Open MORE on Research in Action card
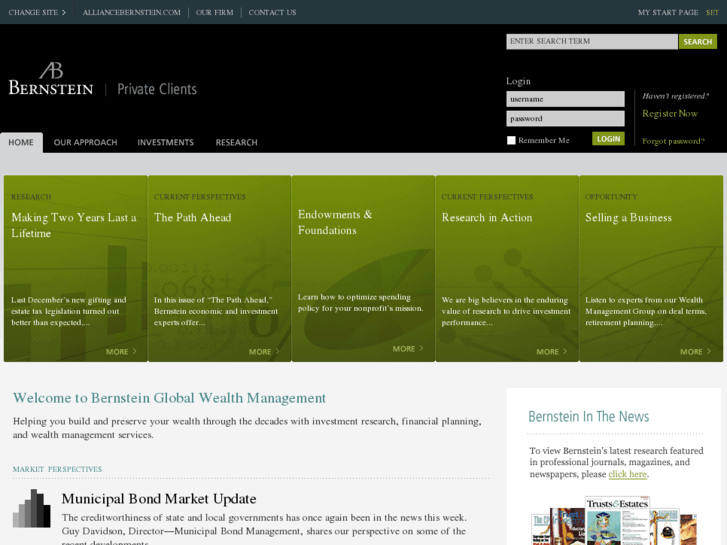This screenshot has height=545, width=727. point(552,352)
